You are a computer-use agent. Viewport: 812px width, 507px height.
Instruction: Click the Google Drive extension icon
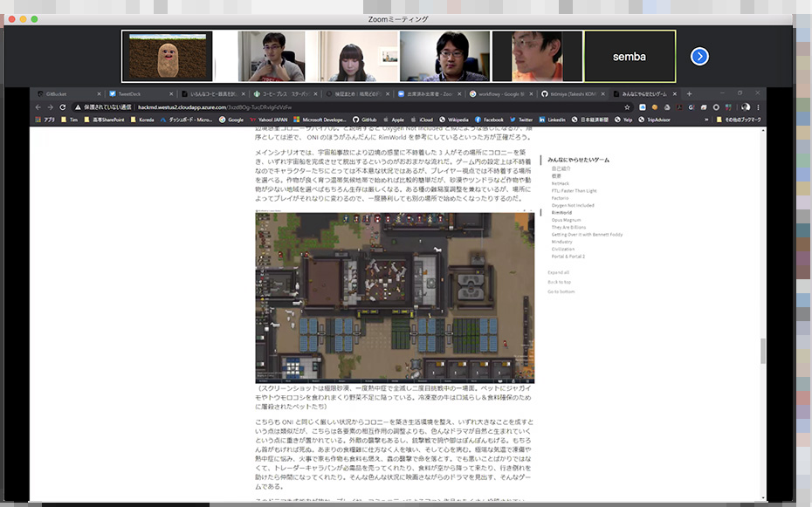(667, 107)
